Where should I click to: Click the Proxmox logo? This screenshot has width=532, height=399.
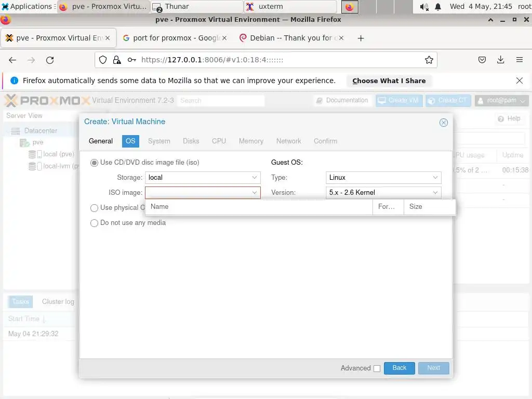pyautogui.click(x=47, y=100)
